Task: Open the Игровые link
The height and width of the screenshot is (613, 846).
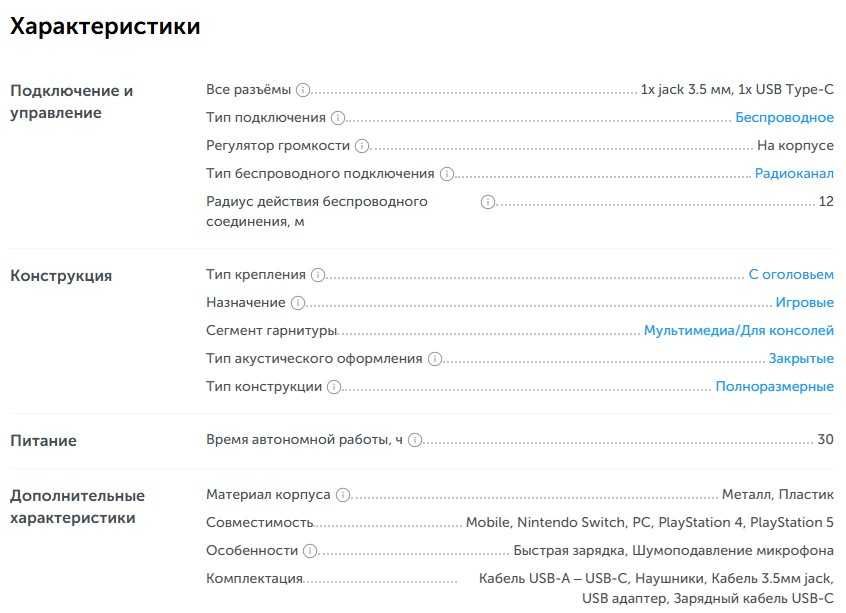Action: coord(804,303)
